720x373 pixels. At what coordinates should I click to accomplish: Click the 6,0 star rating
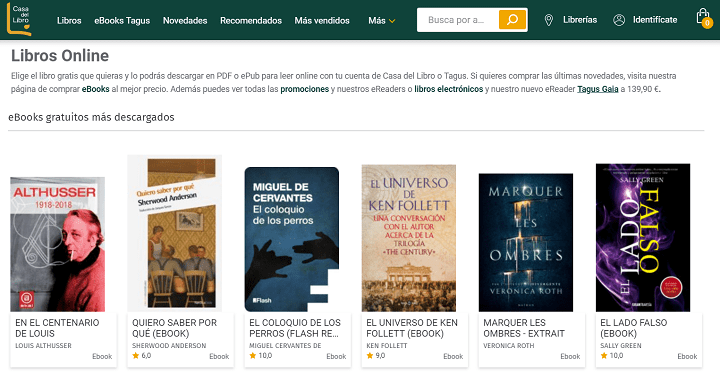click(x=142, y=356)
